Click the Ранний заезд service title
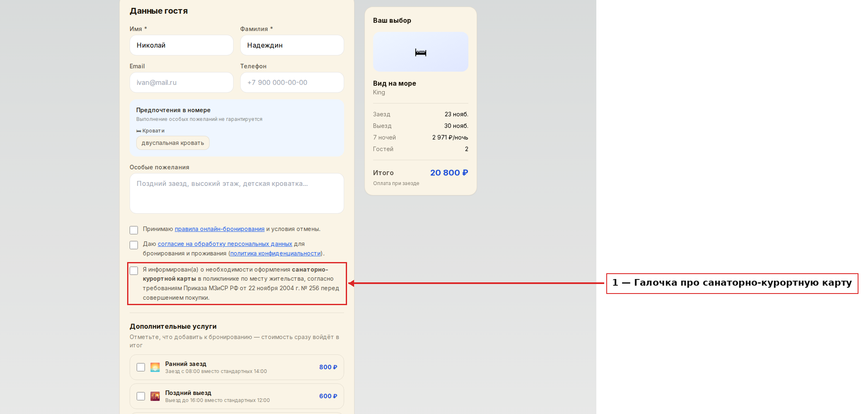 click(x=186, y=364)
